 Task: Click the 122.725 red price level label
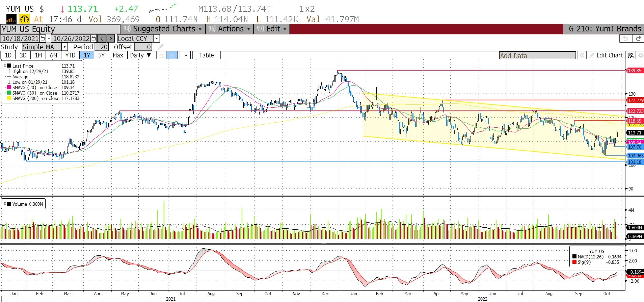pyautogui.click(x=635, y=111)
